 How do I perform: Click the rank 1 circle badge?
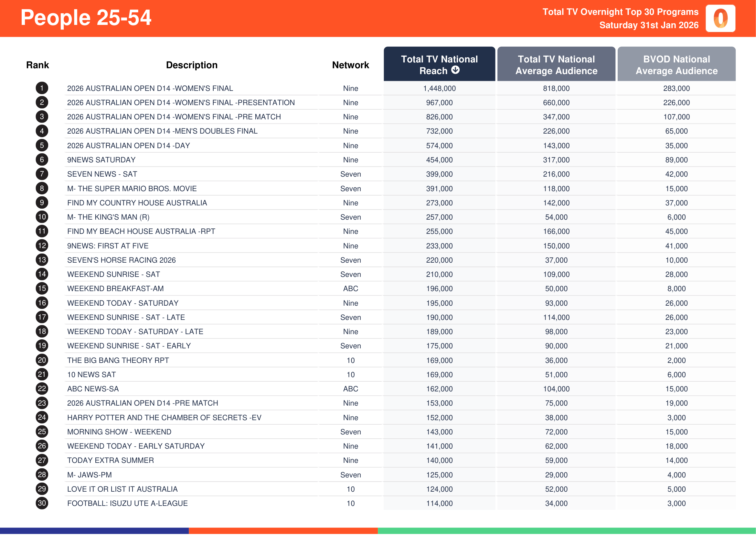[42, 88]
